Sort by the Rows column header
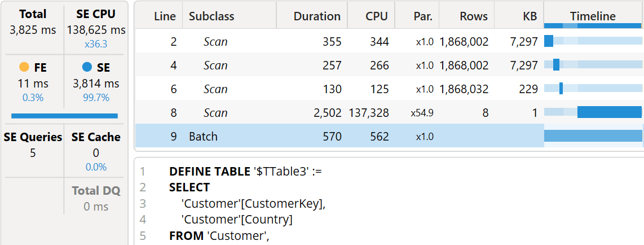 (474, 16)
